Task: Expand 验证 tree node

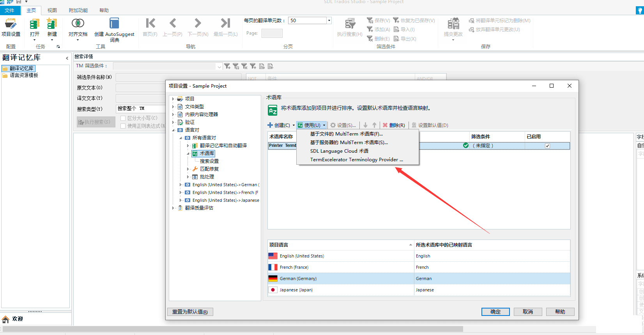Action: click(173, 122)
